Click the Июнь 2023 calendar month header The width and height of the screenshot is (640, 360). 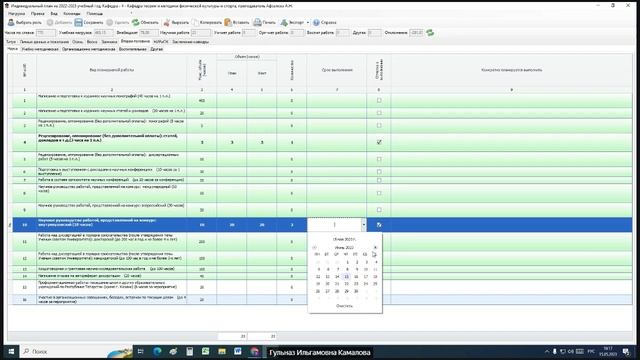[344, 247]
